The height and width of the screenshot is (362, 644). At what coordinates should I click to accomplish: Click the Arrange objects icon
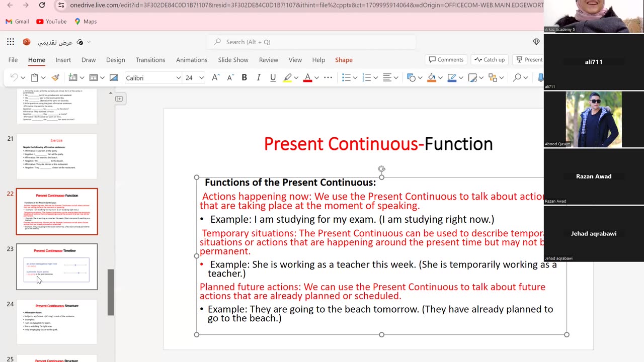point(493,77)
